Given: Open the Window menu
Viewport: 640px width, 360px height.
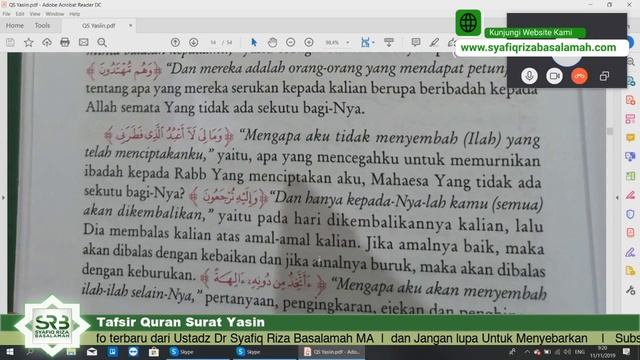Looking at the screenshot, I should pos(55,14).
